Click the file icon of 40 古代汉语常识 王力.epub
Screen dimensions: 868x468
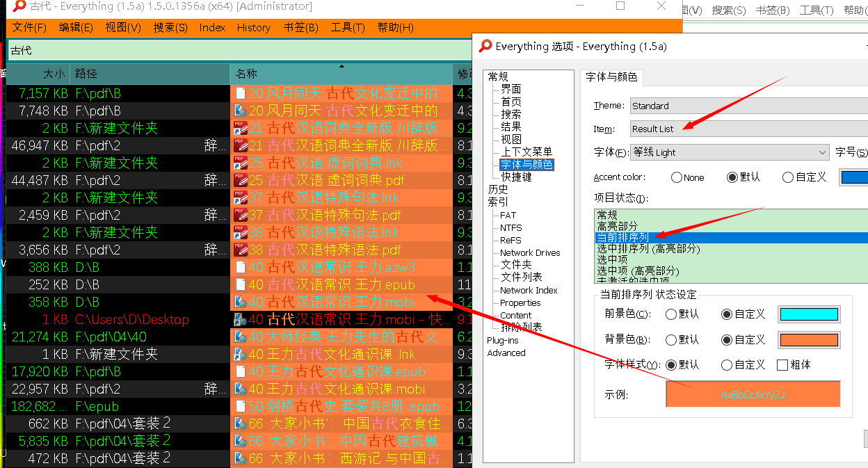241,284
